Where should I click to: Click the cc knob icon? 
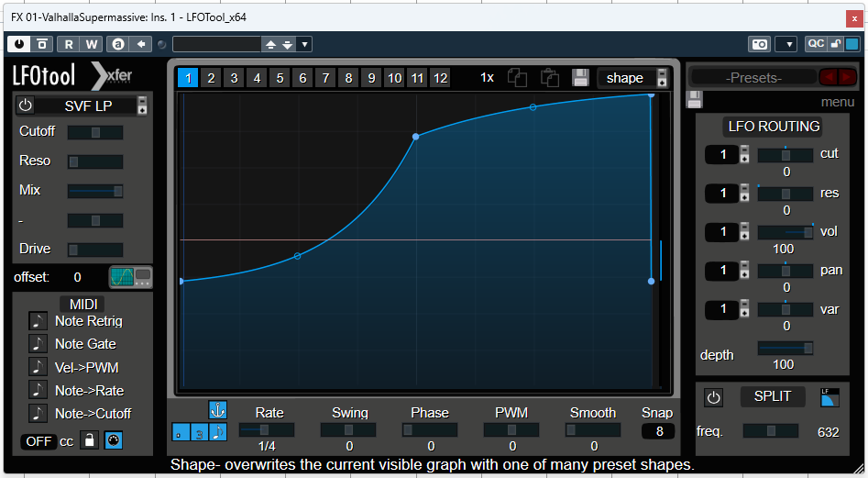[113, 441]
